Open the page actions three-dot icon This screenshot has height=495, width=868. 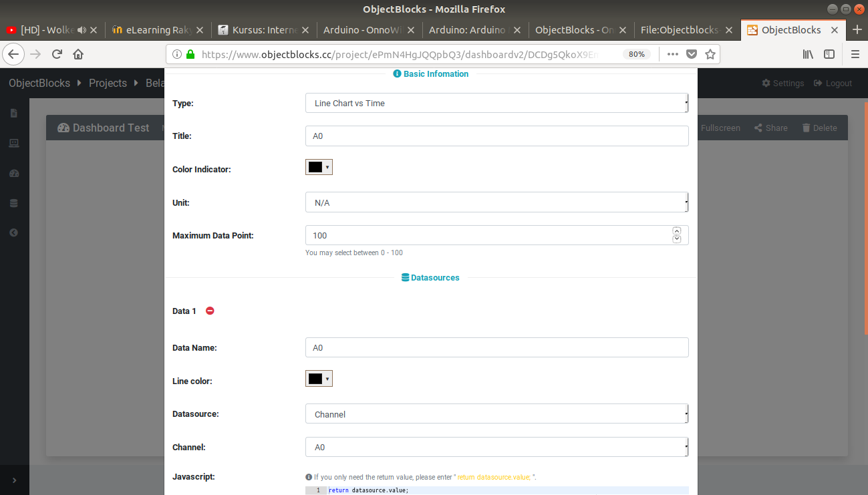click(672, 54)
